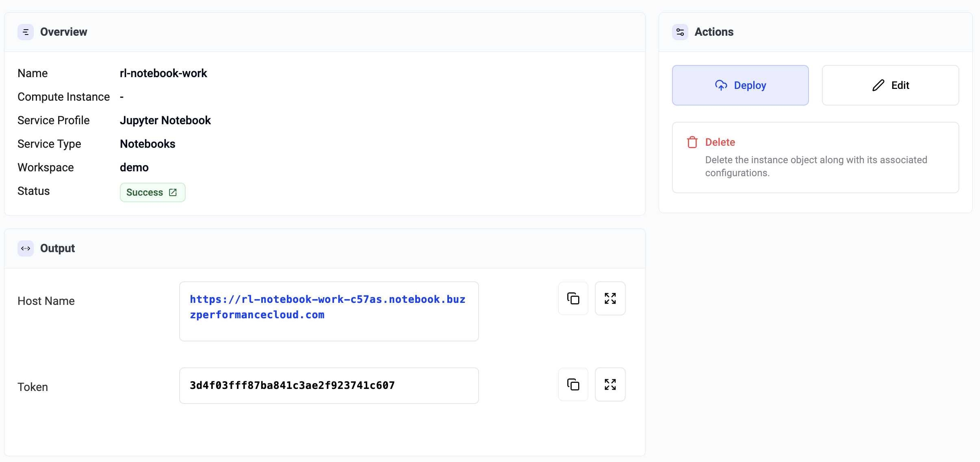Select the Notebooks service type value
Image resolution: width=980 pixels, height=462 pixels.
[x=147, y=144]
